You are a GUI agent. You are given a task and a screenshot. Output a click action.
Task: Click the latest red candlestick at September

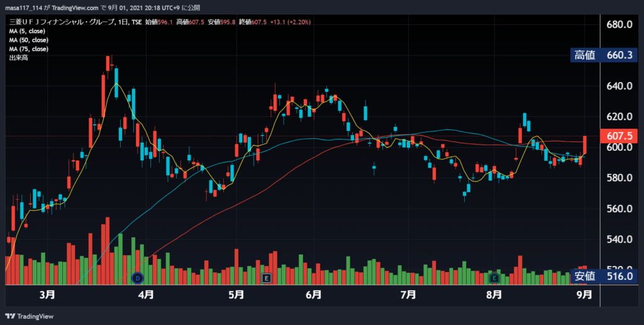(584, 145)
